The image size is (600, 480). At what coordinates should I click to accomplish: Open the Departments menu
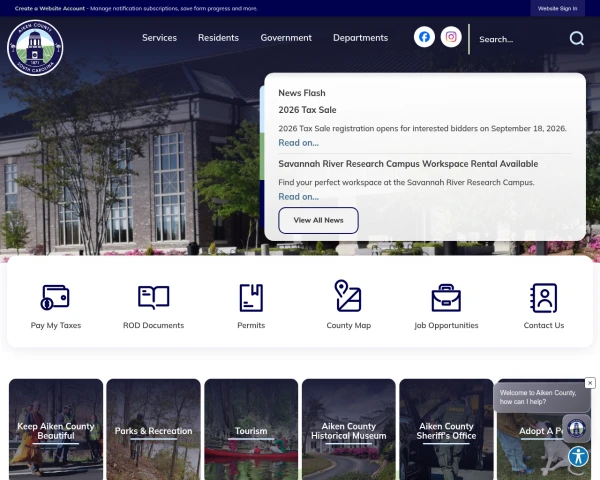[360, 38]
